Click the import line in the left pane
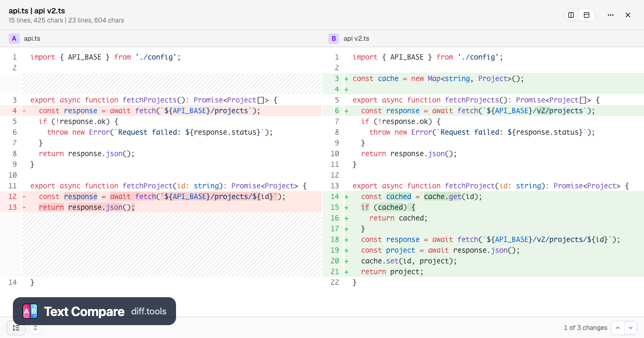644x338 pixels. point(106,57)
